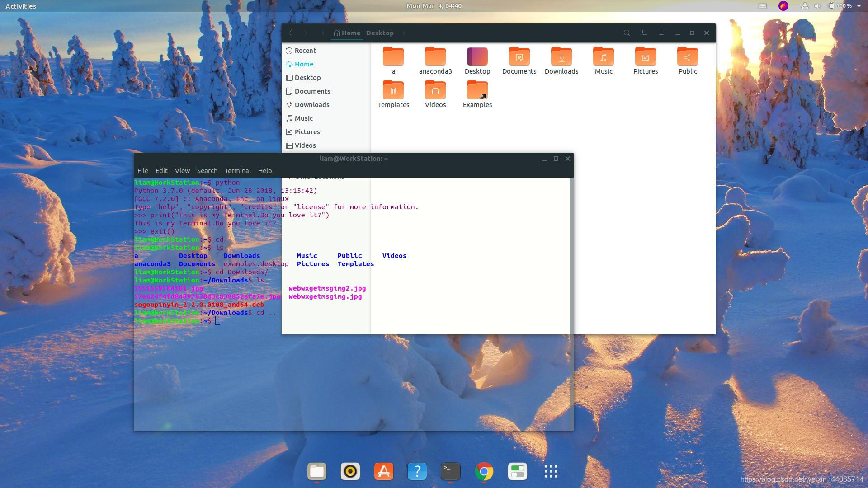Viewport: 868px width, 488px height.
Task: Open the terminal Search menu
Action: (x=207, y=171)
